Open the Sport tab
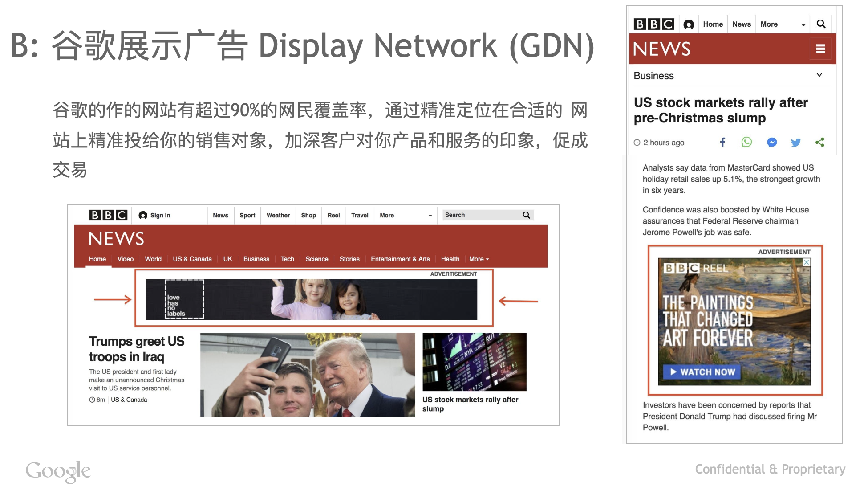The width and height of the screenshot is (868, 490). [247, 215]
